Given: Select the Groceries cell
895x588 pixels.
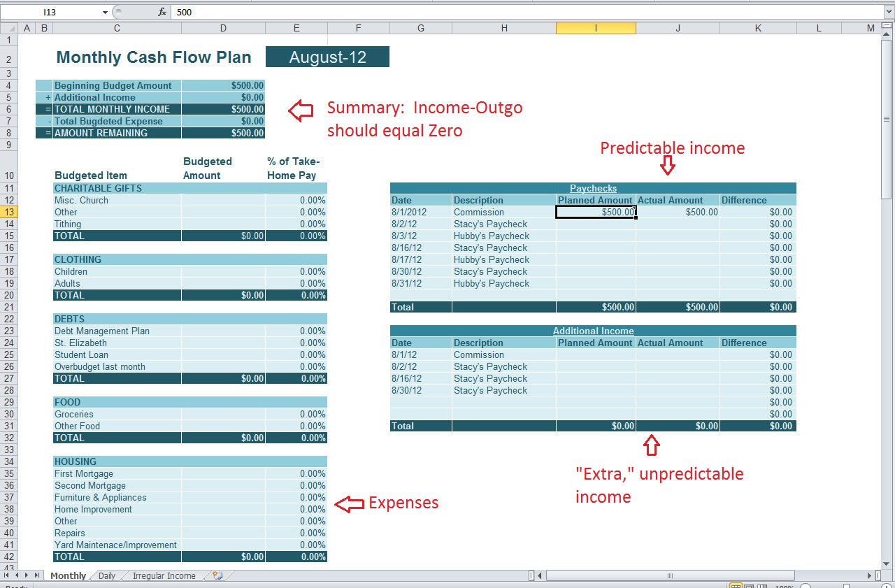Looking at the screenshot, I should pyautogui.click(x=117, y=414).
